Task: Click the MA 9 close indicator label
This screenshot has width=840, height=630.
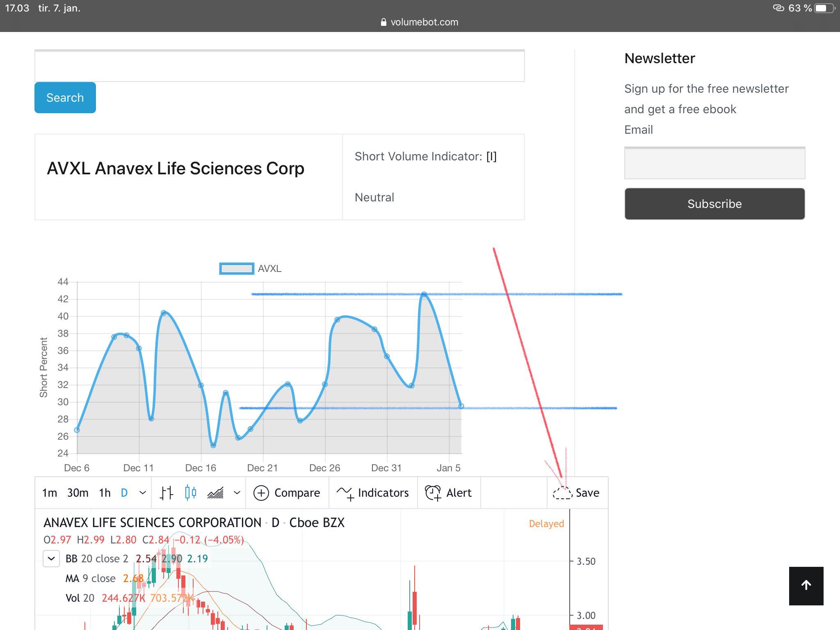Action: 91,578
